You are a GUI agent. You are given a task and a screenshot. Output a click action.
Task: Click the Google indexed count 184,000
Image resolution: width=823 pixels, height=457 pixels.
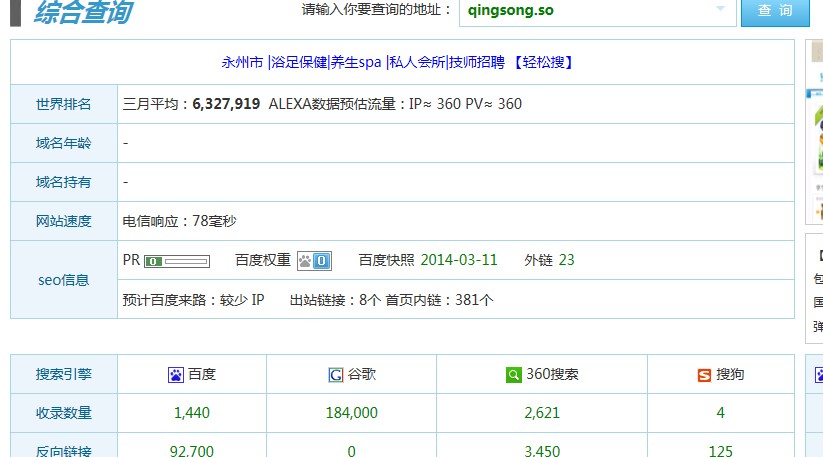coord(352,413)
